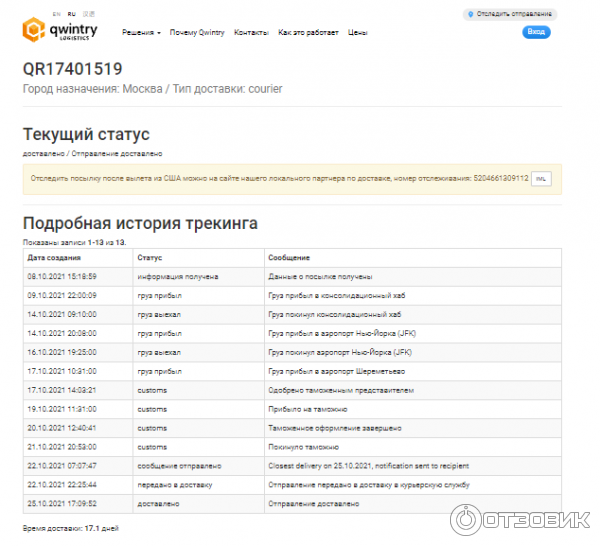Open the Как это работает page
The image size is (600, 546).
point(305,33)
